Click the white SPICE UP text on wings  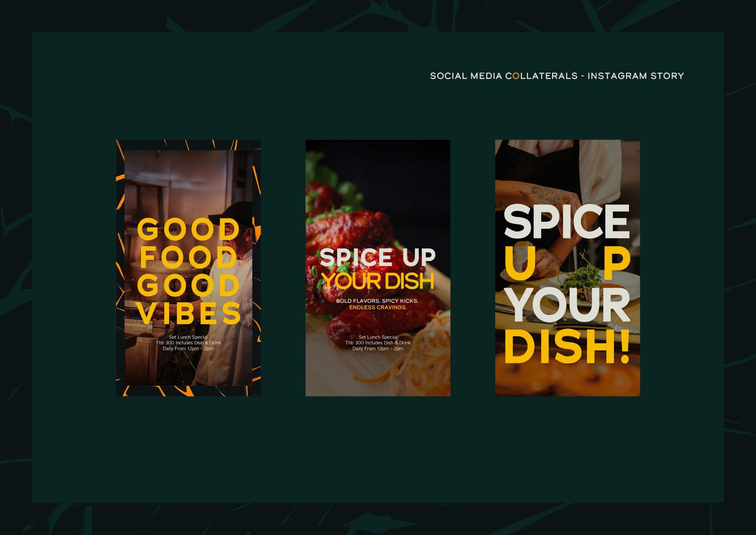378,257
